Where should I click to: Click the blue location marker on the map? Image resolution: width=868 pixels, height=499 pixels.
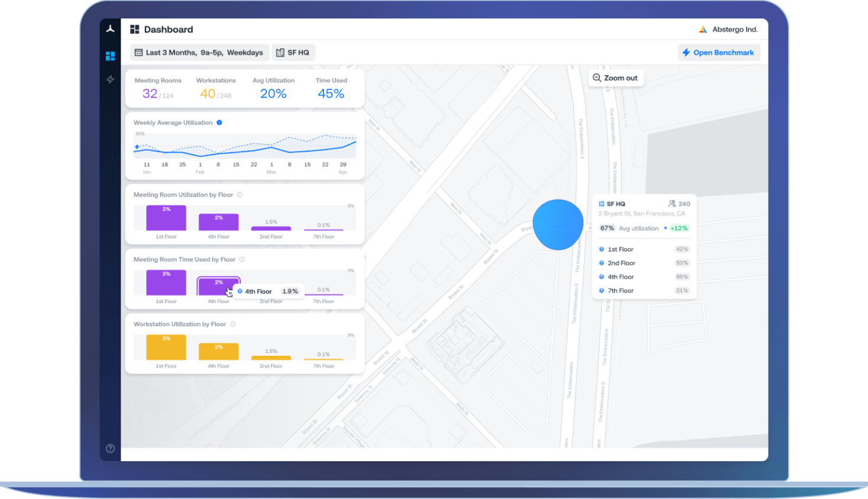(557, 224)
